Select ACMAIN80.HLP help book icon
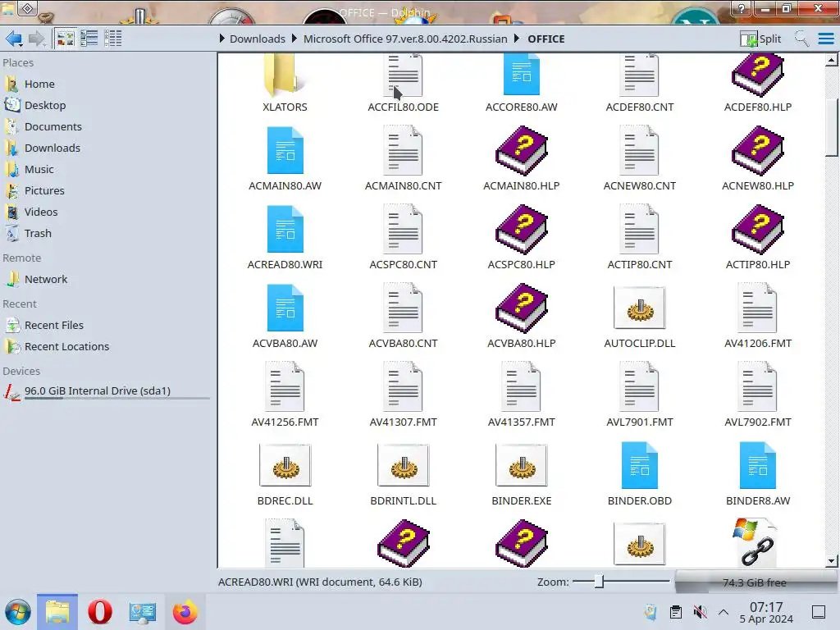This screenshot has height=630, width=840. tap(522, 151)
